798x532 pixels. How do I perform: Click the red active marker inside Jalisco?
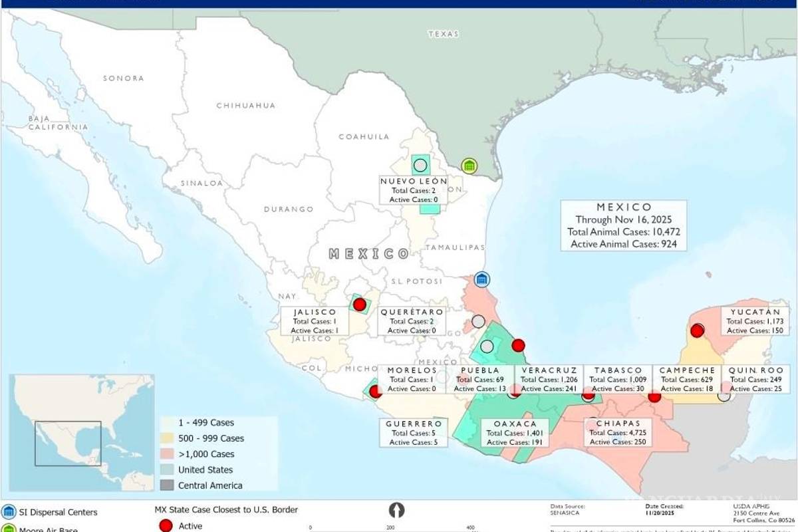point(360,305)
